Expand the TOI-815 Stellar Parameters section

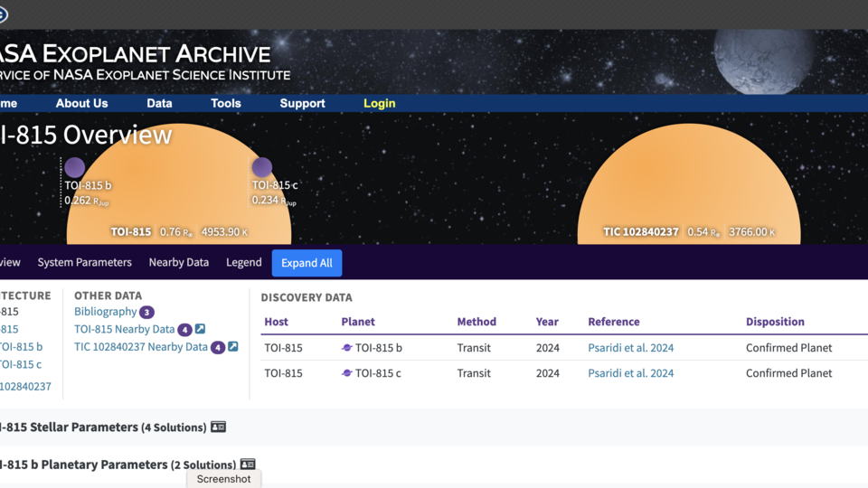(72, 427)
